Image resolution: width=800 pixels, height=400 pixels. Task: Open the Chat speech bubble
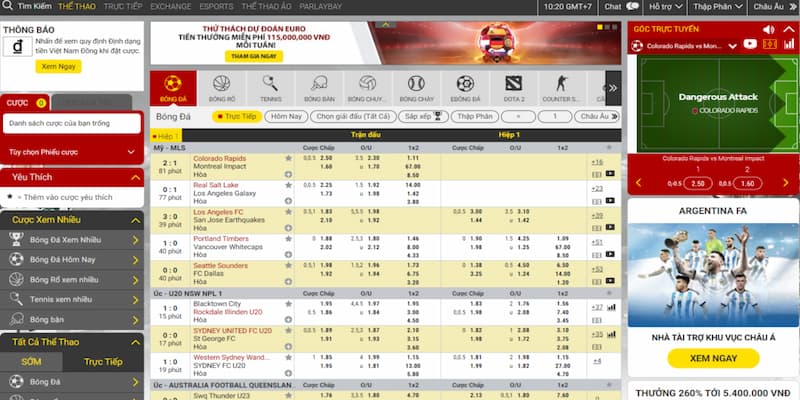tap(632, 7)
